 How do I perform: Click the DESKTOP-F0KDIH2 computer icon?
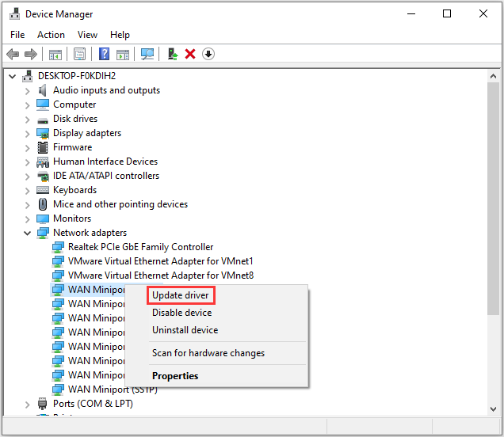coord(27,76)
